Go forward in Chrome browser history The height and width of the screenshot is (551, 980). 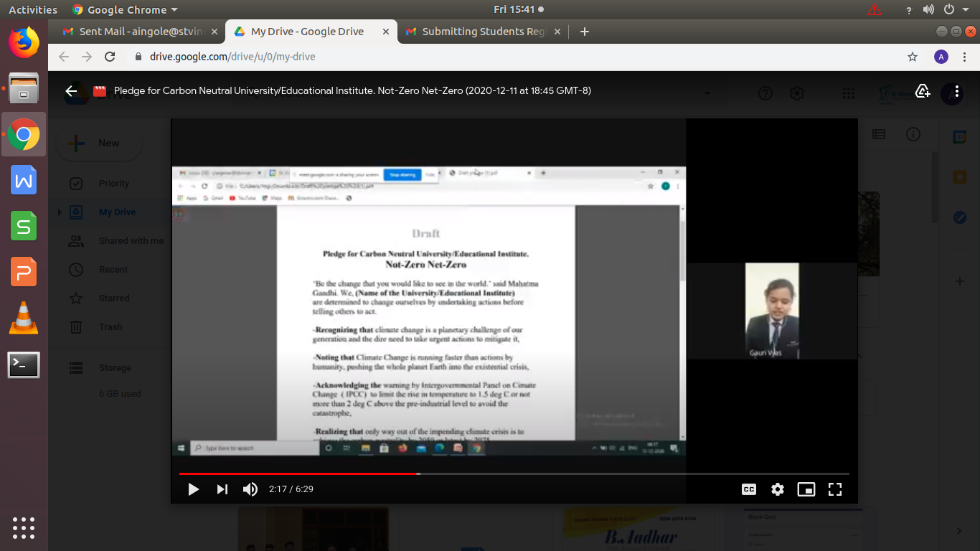tap(87, 57)
